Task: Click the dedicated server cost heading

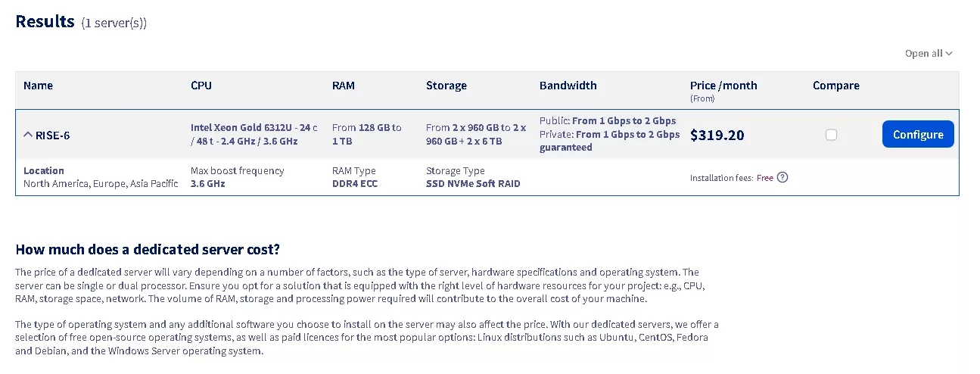Action: 148,250
